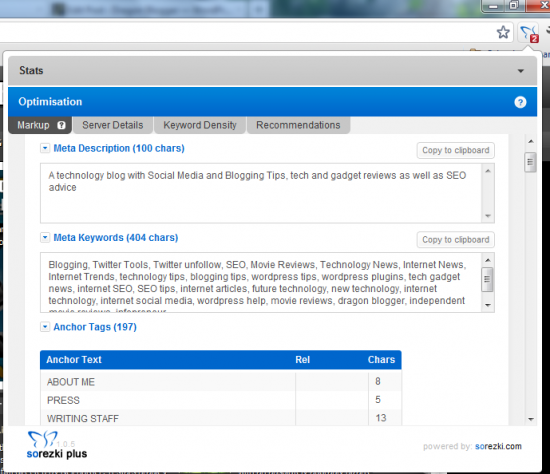Open the Keyword Density tab
Viewport: 550px width, 474px height.
point(200,125)
